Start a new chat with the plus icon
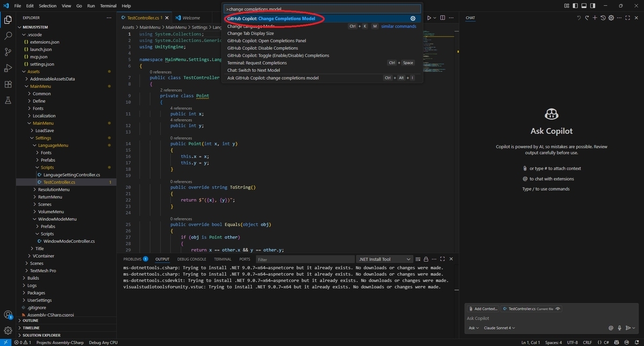Viewport: 644px width, 346px height. point(595,18)
